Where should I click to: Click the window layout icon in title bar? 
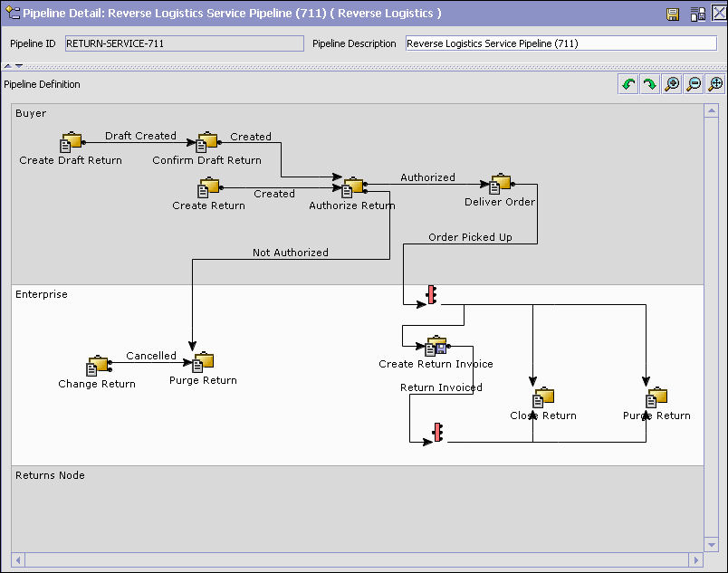(697, 14)
